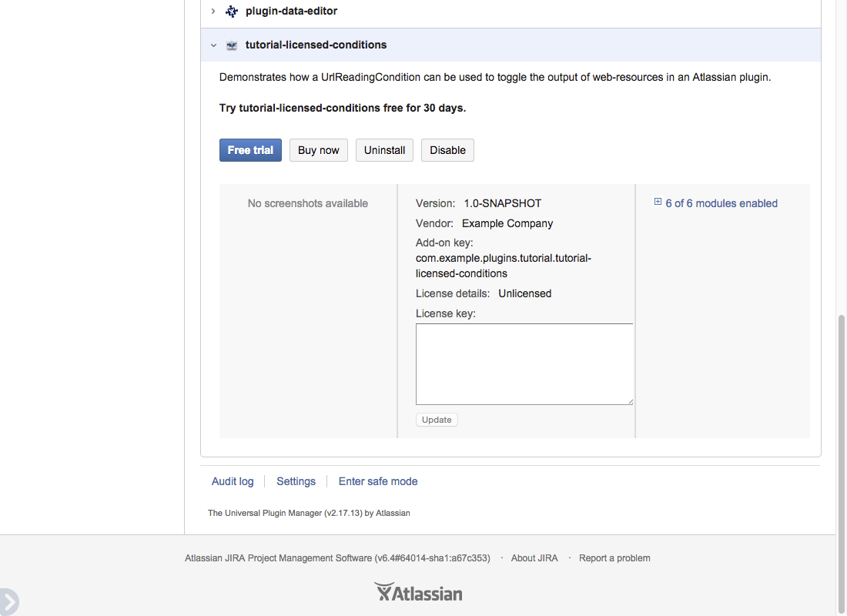Click the vertical page scrollbar thumb

coord(841,454)
